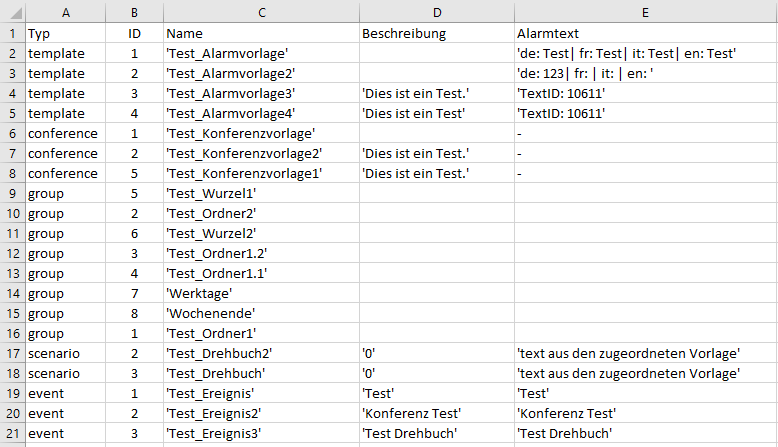Select cell 'Test_Drehbuch2'

261,353
